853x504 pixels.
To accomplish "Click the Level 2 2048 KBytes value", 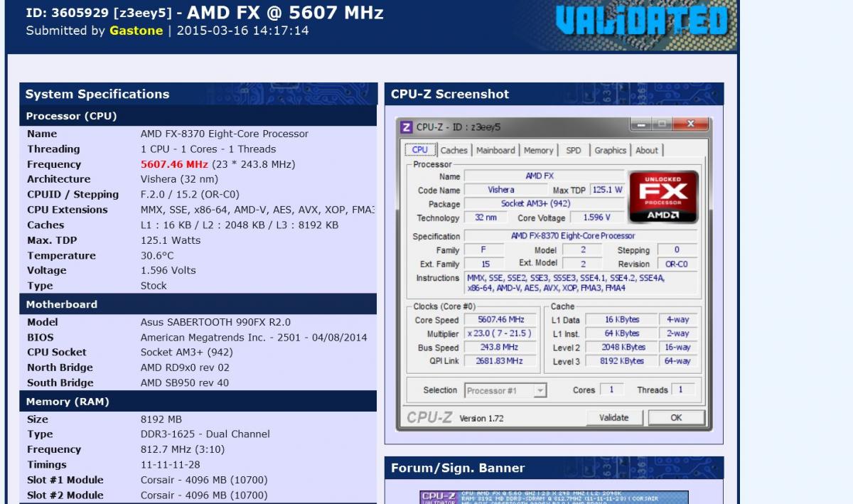I will tap(621, 348).
